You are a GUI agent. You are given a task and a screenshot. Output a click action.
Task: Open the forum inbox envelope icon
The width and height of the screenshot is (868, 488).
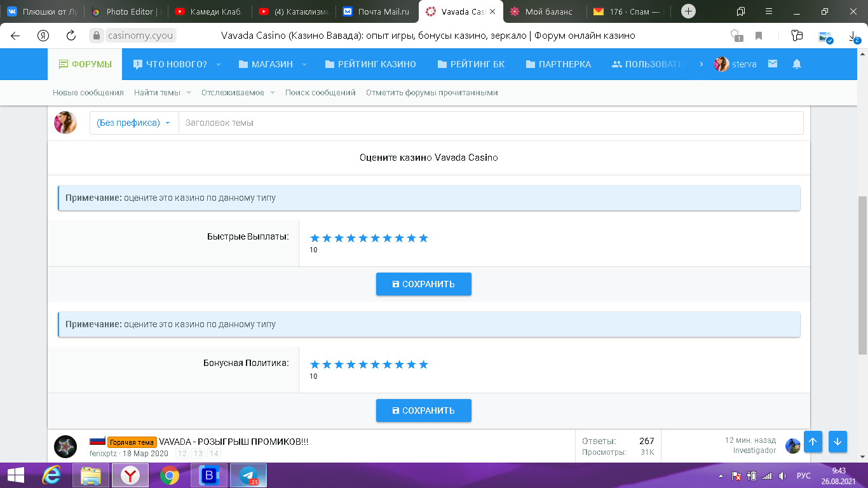[x=773, y=64]
